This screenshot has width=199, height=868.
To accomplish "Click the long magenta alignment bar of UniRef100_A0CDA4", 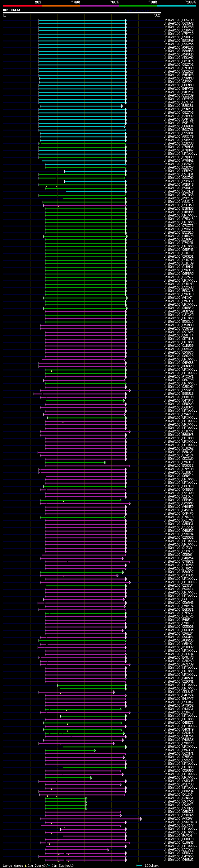I will point(91,818).
